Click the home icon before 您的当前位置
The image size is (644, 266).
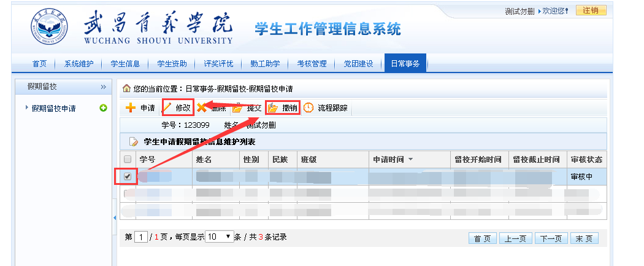127,89
